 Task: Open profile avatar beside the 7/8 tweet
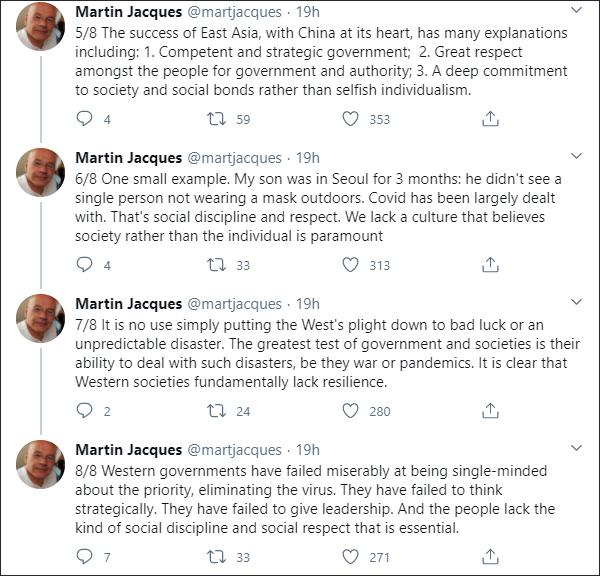(x=40, y=318)
